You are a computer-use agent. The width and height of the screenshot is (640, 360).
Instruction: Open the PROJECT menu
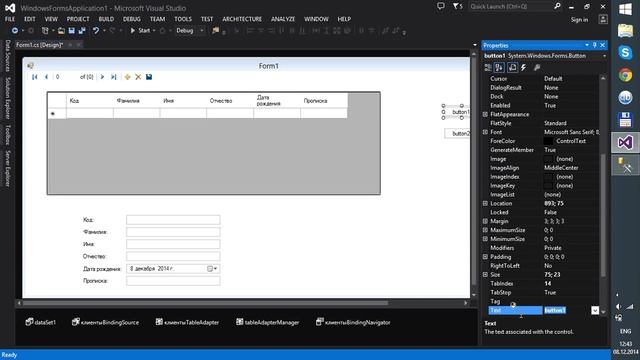(78, 19)
